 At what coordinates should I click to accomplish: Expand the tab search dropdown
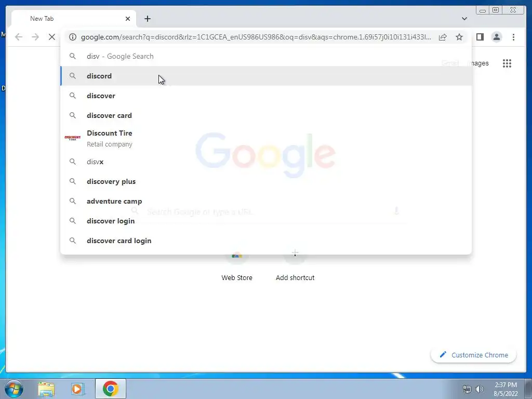(464, 19)
